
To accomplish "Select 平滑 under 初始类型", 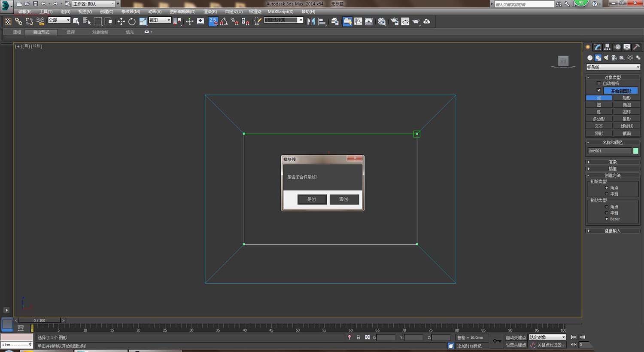I will (607, 194).
